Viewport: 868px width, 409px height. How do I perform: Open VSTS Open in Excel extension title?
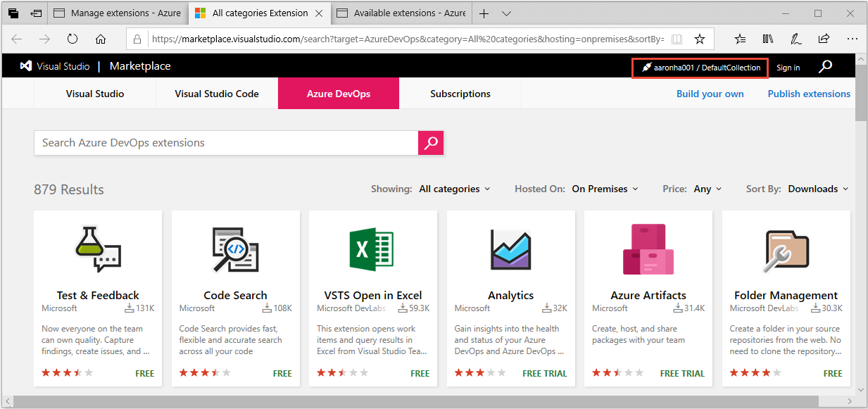pos(373,296)
